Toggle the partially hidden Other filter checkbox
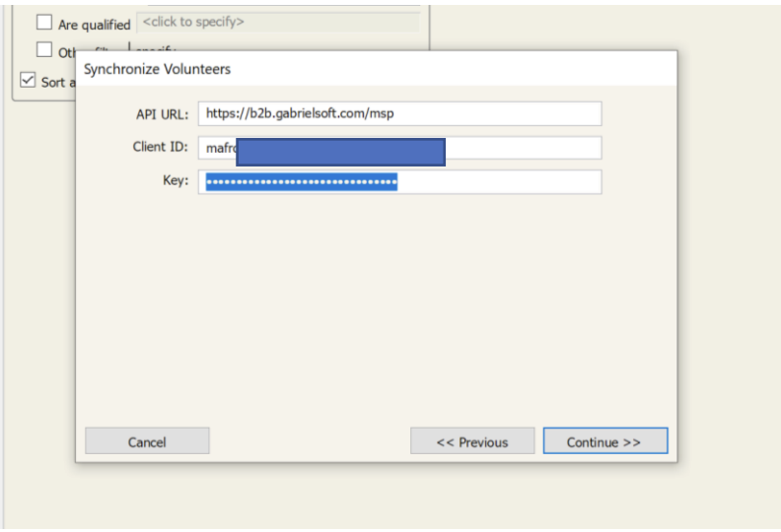Screen dimensions: 781x532 point(44,49)
